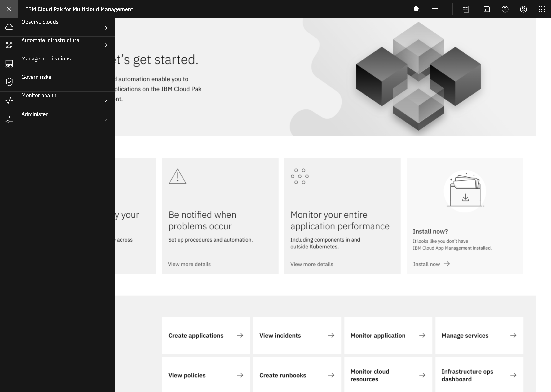Click the arrow on View incidents tile
551x392 pixels.
[331, 335]
